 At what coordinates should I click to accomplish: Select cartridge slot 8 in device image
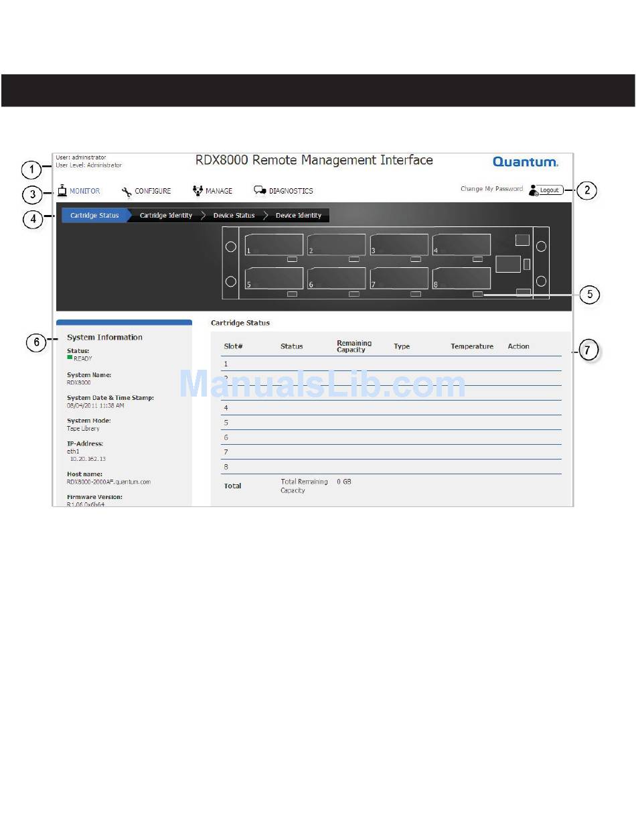coord(461,278)
